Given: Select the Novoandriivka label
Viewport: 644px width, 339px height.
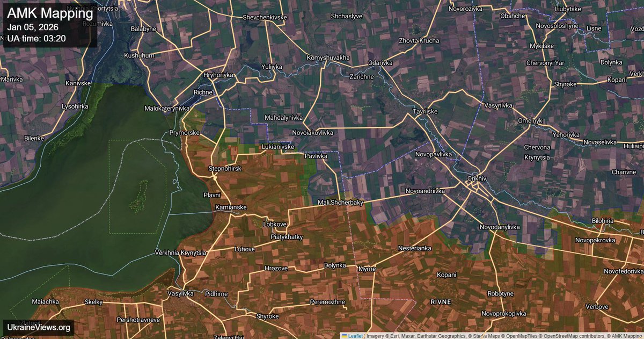Looking at the screenshot, I should tap(425, 191).
